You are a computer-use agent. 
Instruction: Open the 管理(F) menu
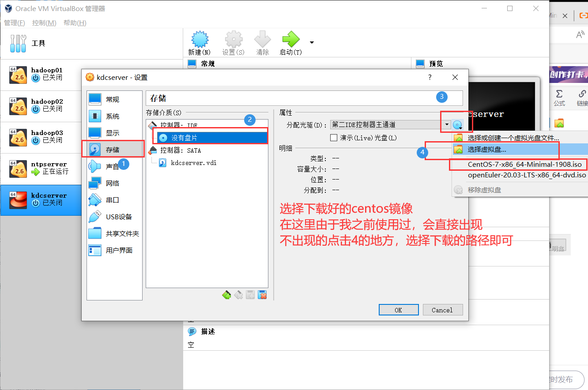click(x=15, y=23)
